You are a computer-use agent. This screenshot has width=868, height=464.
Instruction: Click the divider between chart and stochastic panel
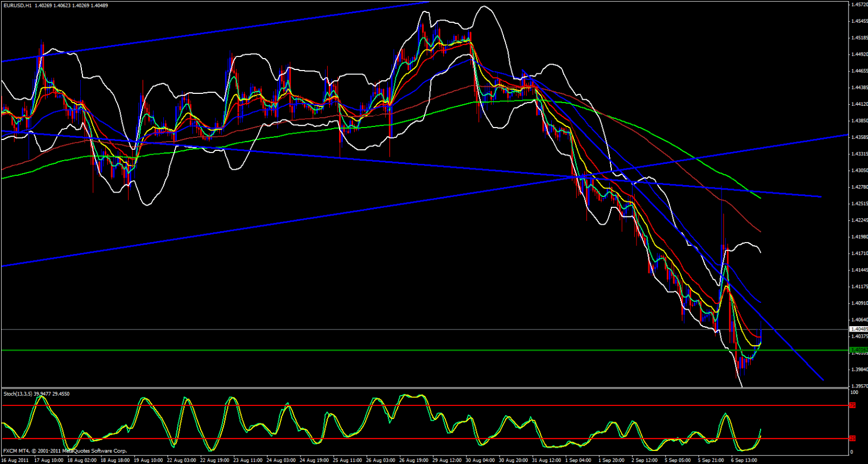[x=423, y=388]
